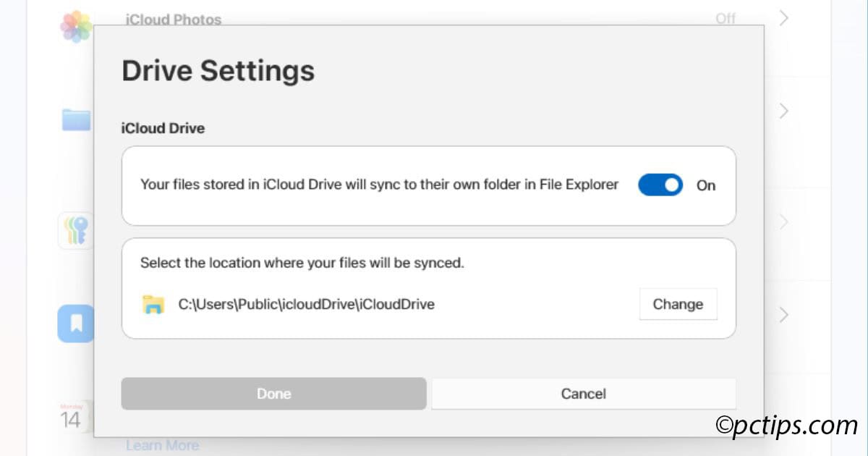Expand the Bookmarks row chevron in background

pyautogui.click(x=783, y=315)
